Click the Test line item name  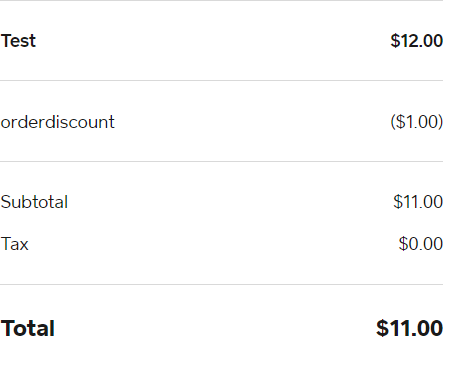(18, 41)
